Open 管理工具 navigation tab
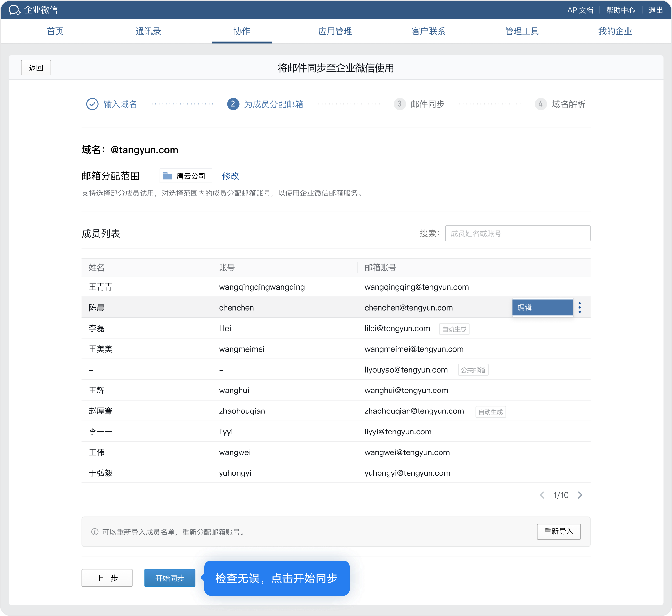Screen dimensions: 672x616 click(x=522, y=31)
